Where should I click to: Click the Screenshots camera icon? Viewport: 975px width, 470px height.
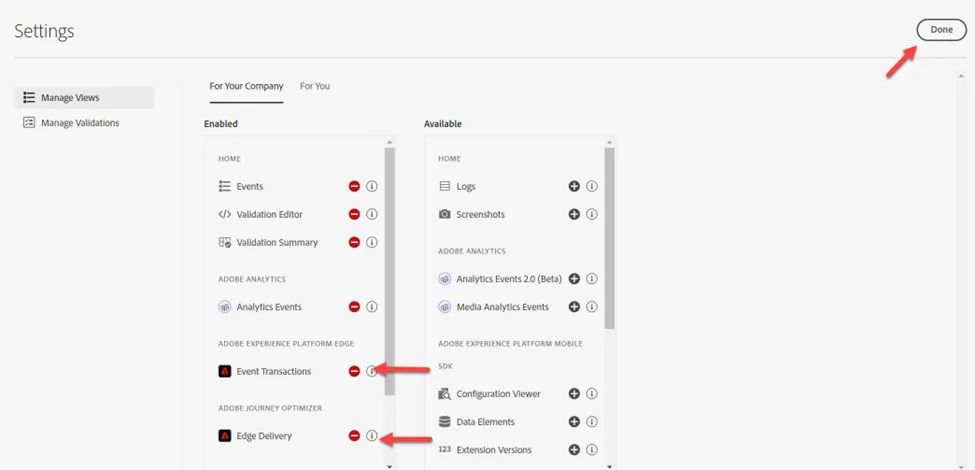445,214
